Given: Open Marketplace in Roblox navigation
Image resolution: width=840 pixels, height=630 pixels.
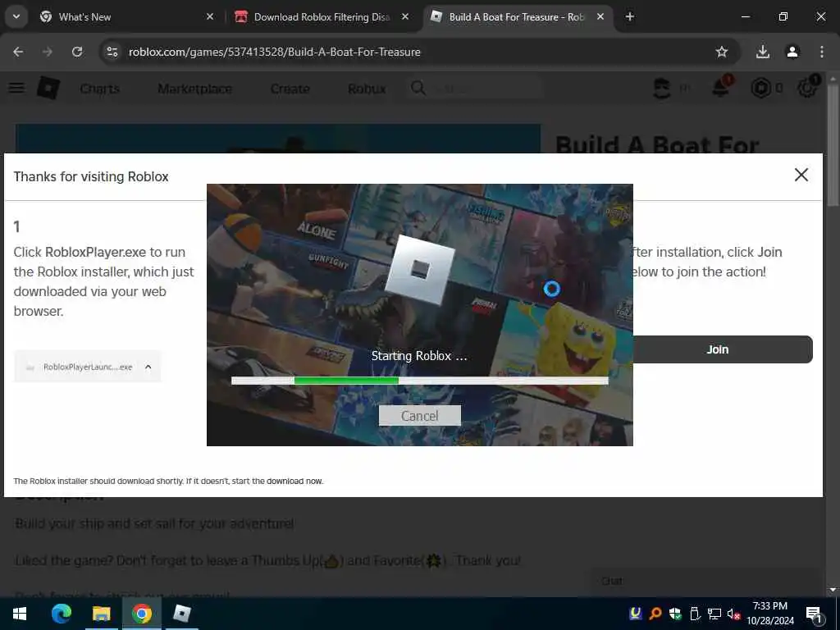Looking at the screenshot, I should point(195,89).
